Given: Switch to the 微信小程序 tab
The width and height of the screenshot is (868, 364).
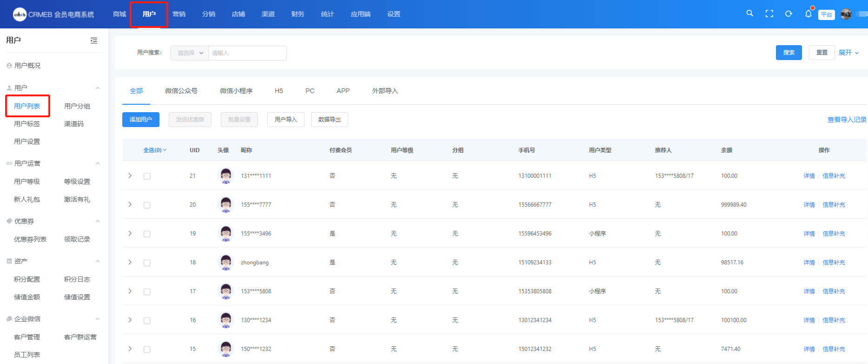Looking at the screenshot, I should (236, 91).
